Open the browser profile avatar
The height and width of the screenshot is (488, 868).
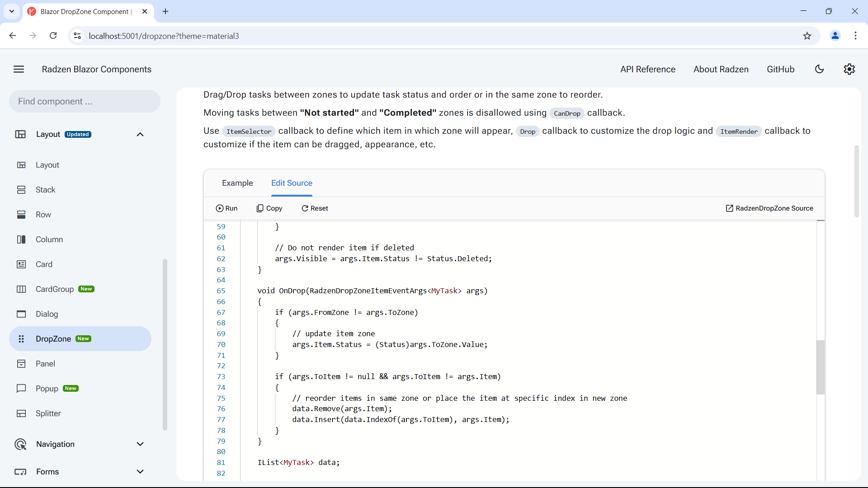click(x=835, y=36)
